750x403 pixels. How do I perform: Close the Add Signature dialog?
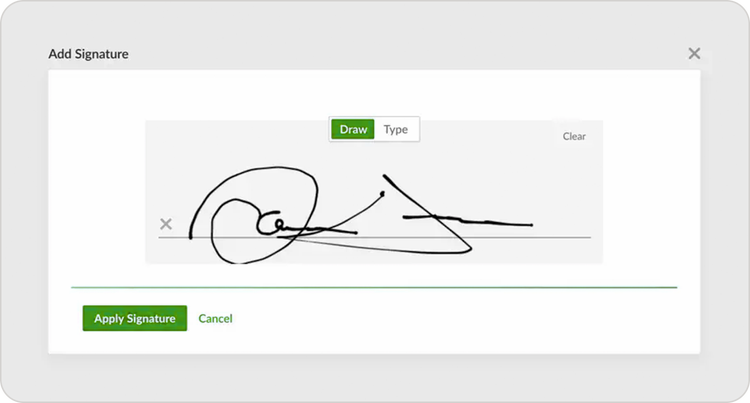(694, 53)
